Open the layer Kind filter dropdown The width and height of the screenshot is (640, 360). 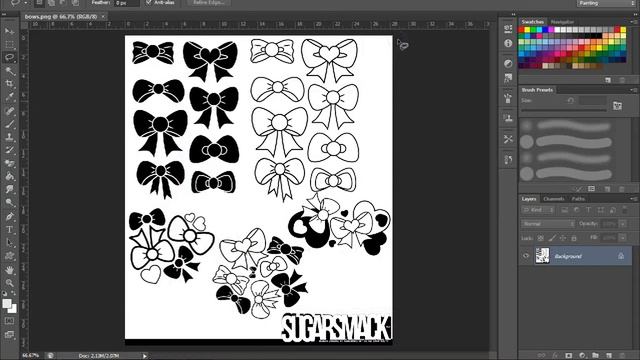click(538, 210)
